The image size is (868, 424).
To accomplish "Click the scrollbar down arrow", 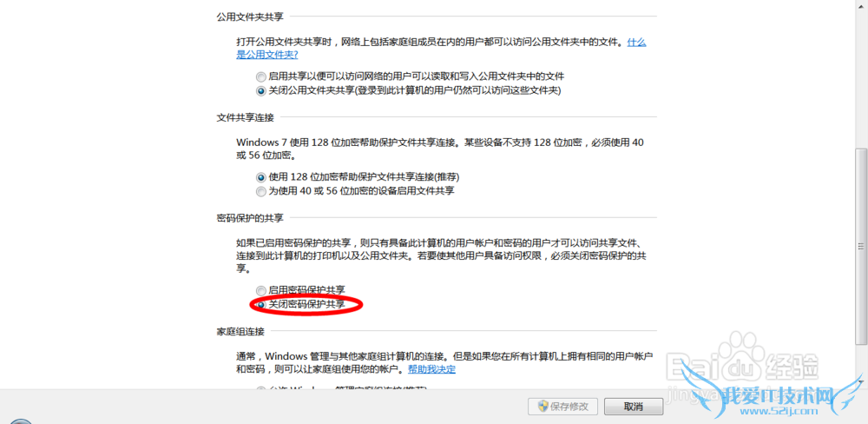I will (x=861, y=381).
